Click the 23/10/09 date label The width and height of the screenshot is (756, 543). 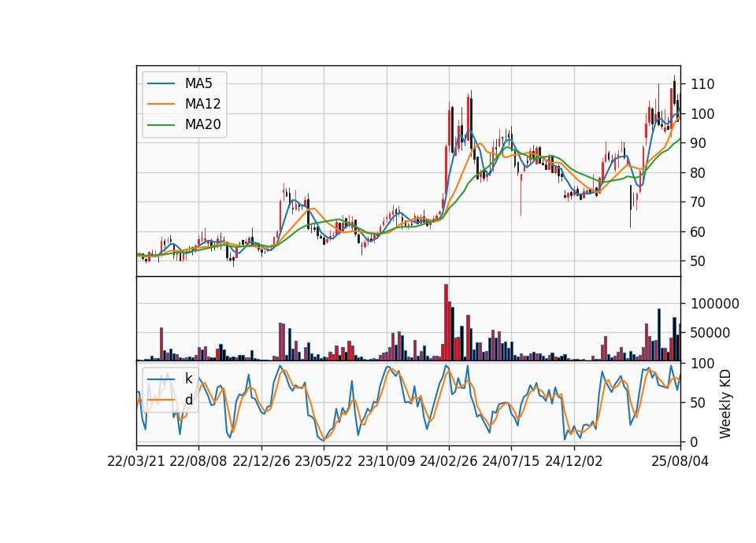386,461
